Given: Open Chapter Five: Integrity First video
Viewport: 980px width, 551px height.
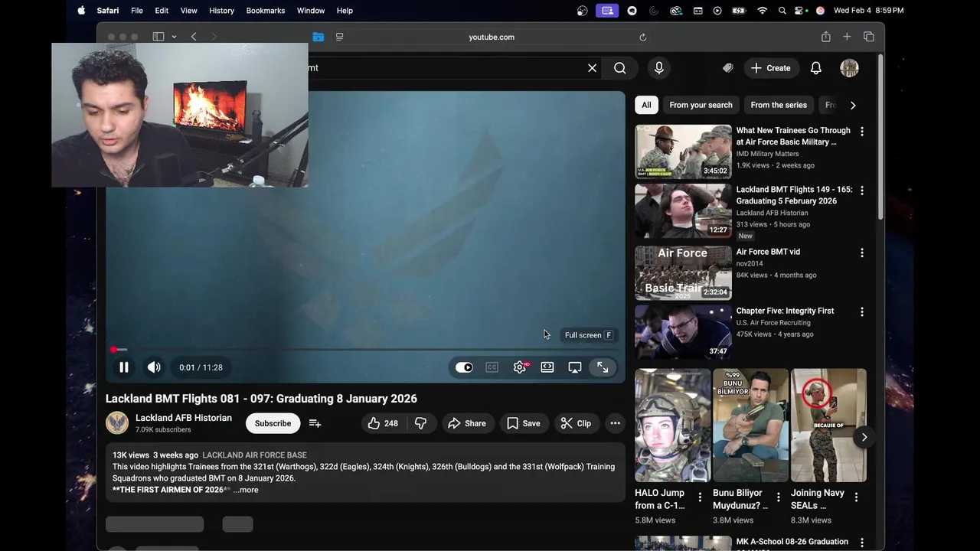Looking at the screenshot, I should click(x=683, y=332).
